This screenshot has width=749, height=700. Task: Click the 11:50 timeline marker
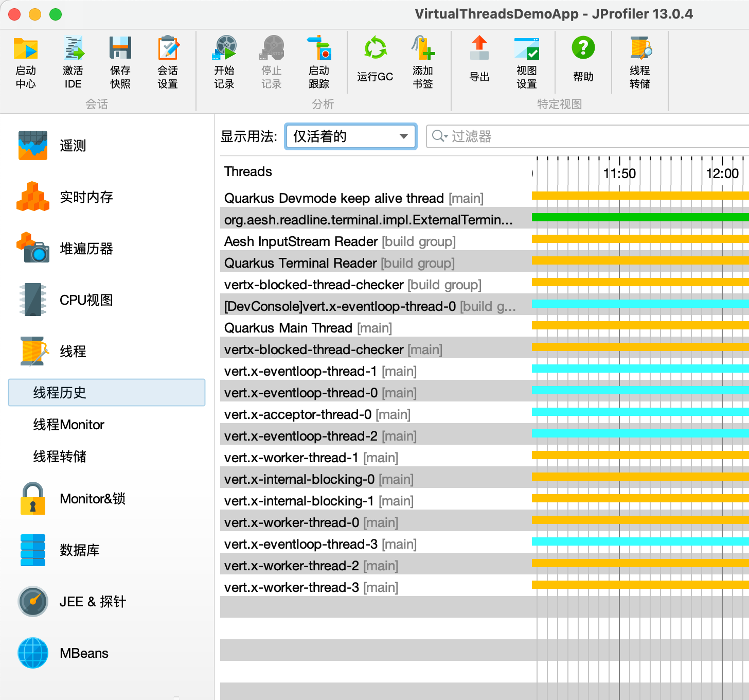(619, 173)
